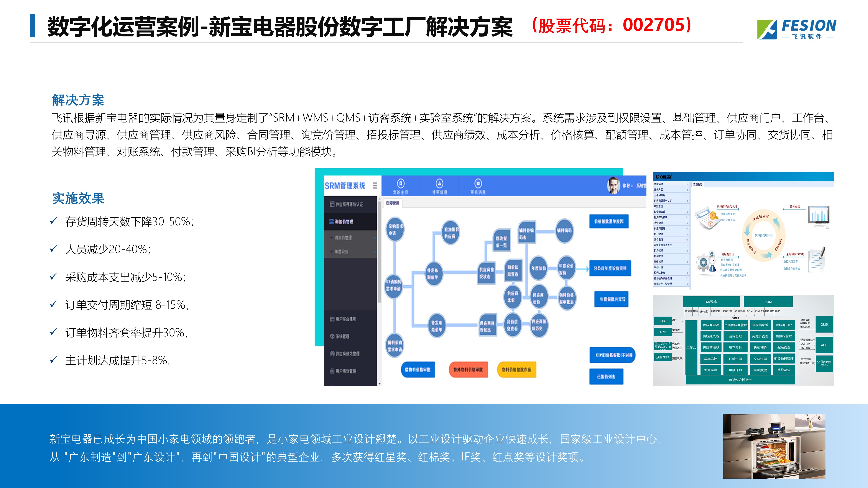Expand the 投标系统 menu chevron
This screenshot has width=868, height=488.
pyautogui.click(x=687, y=239)
